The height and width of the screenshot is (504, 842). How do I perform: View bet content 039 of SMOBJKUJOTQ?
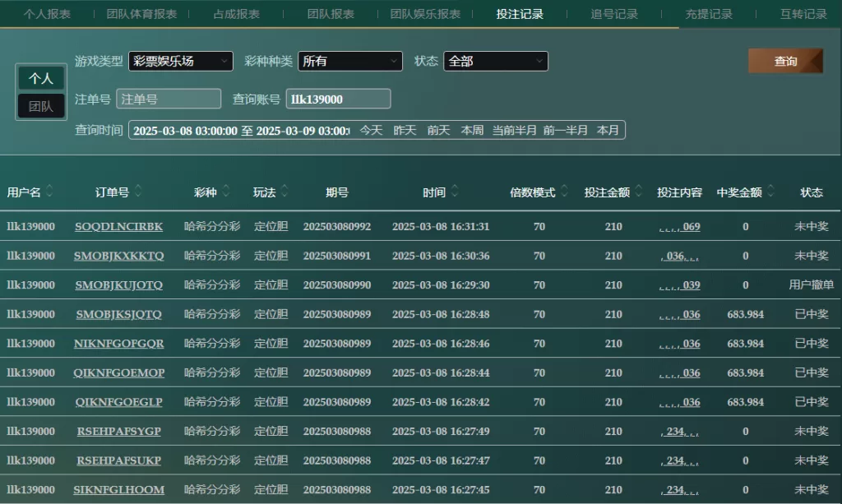point(680,285)
